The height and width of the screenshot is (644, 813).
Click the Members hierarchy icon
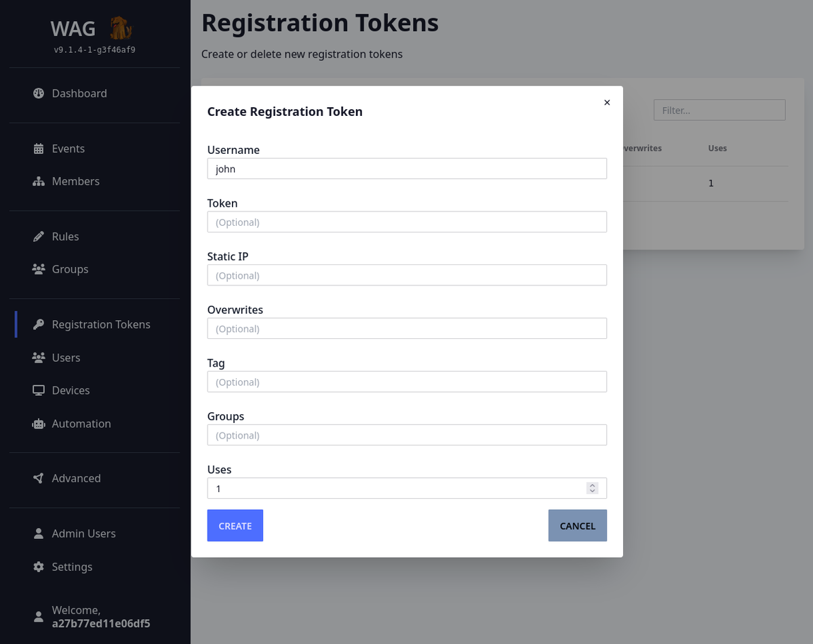[x=39, y=182]
